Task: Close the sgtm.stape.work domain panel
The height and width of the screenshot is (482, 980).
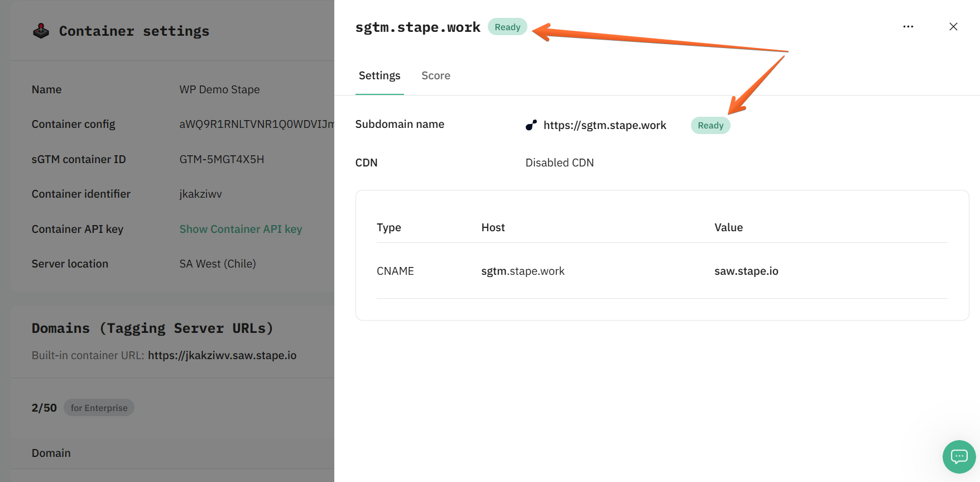Action: tap(953, 27)
